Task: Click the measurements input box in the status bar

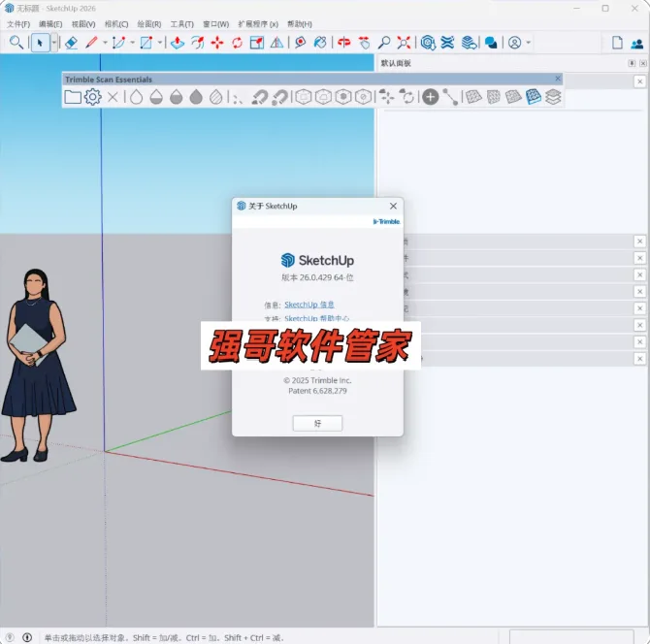Action: [x=571, y=637]
